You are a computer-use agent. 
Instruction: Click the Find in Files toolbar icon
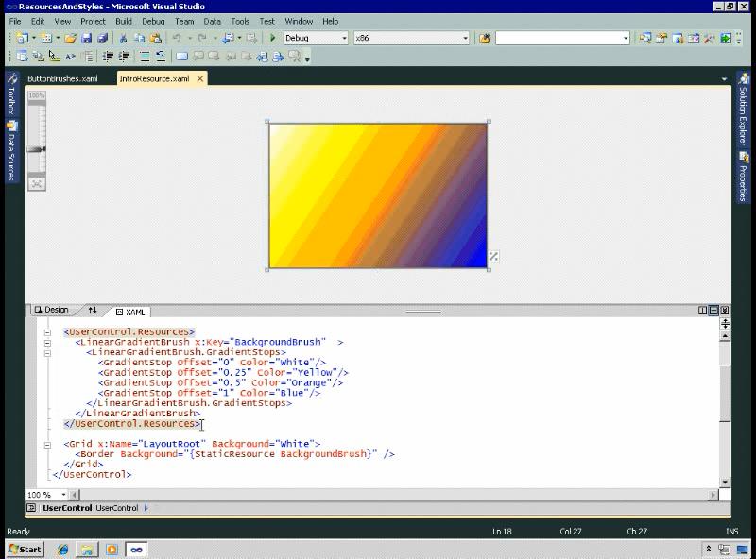(485, 38)
